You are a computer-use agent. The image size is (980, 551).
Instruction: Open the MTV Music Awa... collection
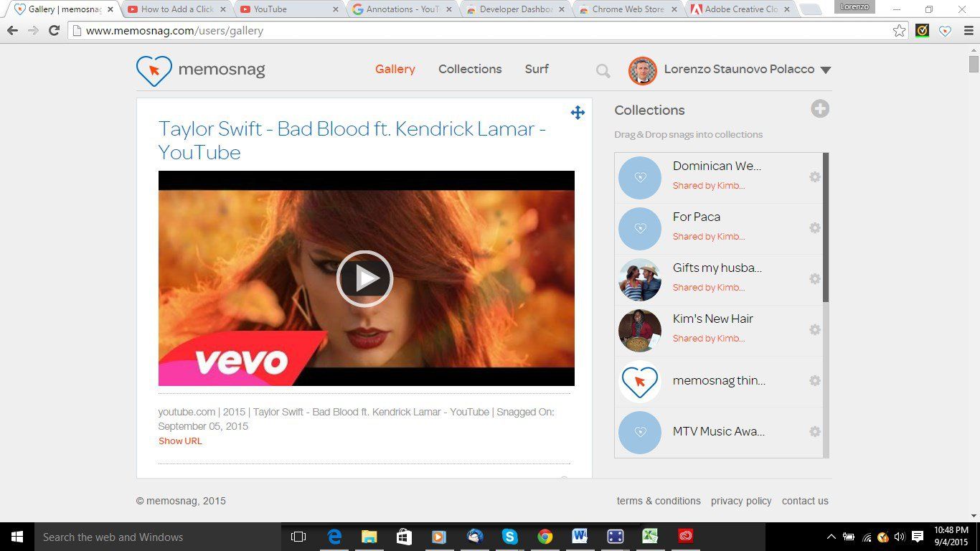[x=719, y=431]
